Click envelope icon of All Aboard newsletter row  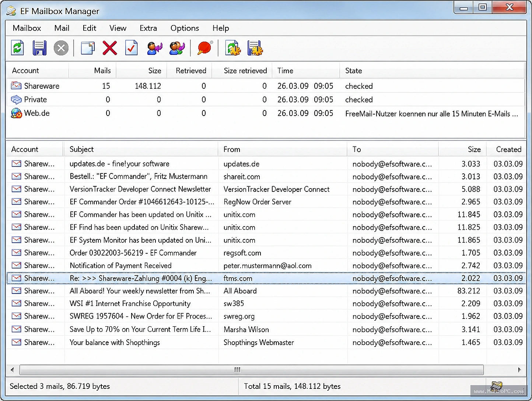[x=16, y=291]
